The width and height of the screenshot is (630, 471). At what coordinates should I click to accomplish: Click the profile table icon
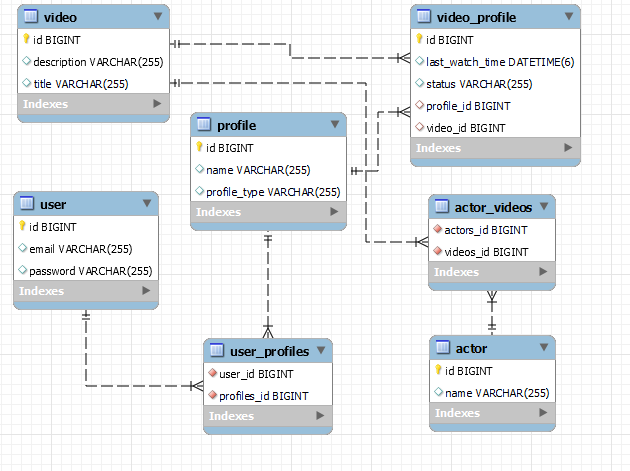pyautogui.click(x=204, y=125)
